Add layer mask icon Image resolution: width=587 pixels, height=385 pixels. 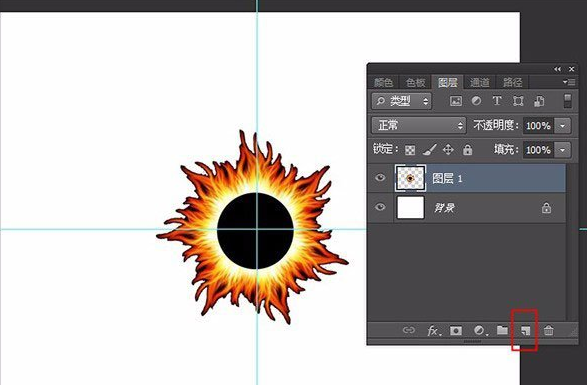pos(456,331)
